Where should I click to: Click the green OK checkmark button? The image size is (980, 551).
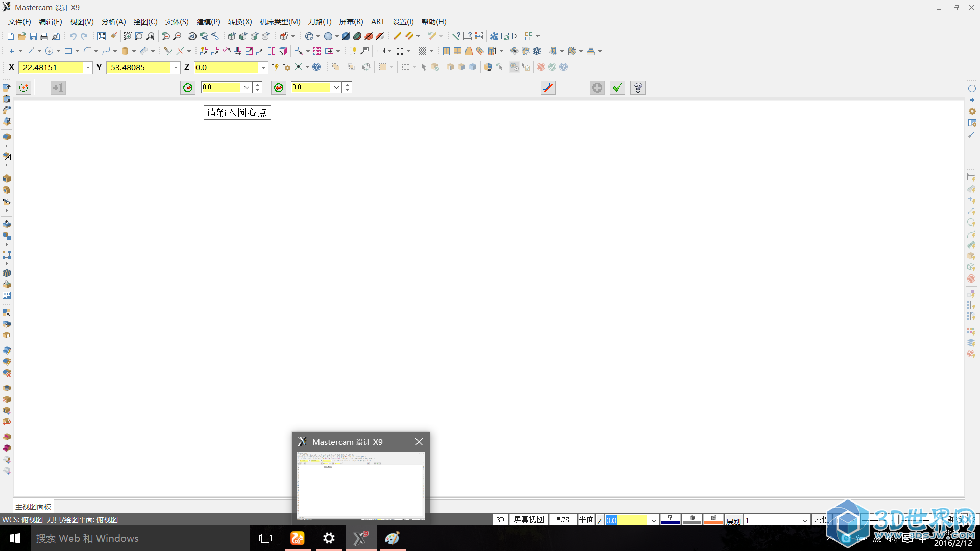tap(618, 88)
